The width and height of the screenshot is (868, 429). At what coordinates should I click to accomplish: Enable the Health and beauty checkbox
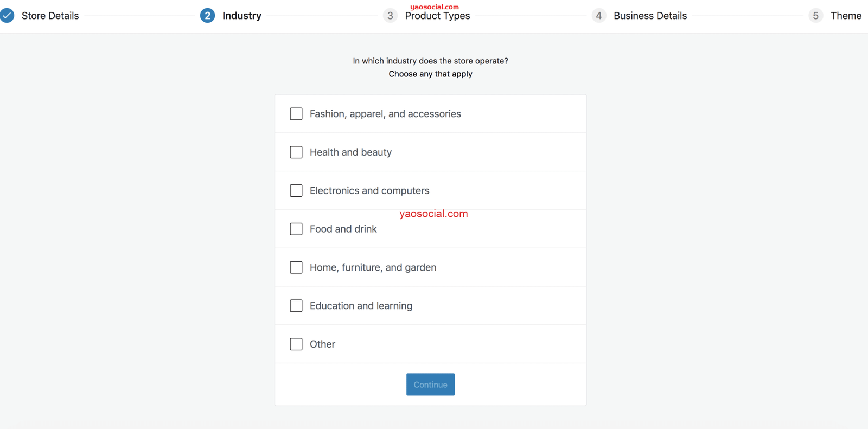(x=296, y=152)
